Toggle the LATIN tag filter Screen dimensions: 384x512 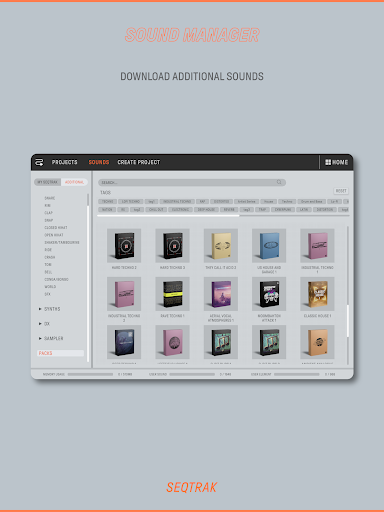pos(304,209)
